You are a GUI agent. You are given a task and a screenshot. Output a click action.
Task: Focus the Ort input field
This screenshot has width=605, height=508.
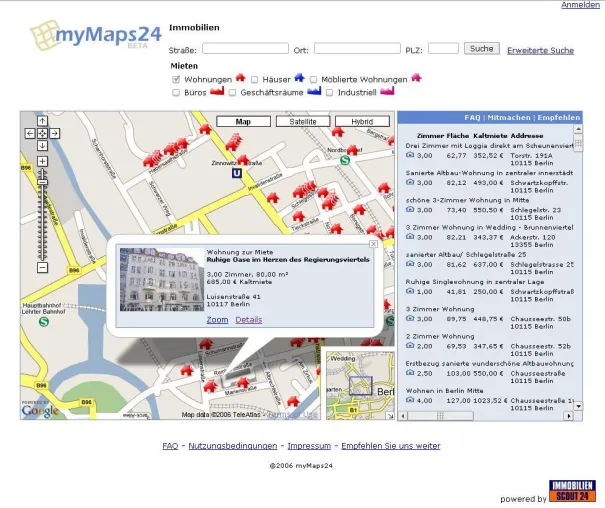[x=357, y=49]
